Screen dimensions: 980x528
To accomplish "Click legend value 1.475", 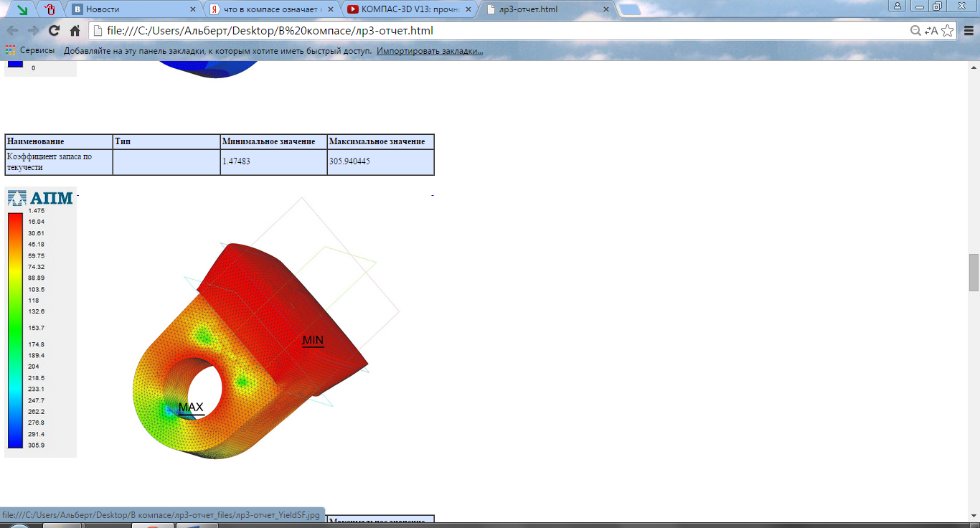I will (37, 211).
